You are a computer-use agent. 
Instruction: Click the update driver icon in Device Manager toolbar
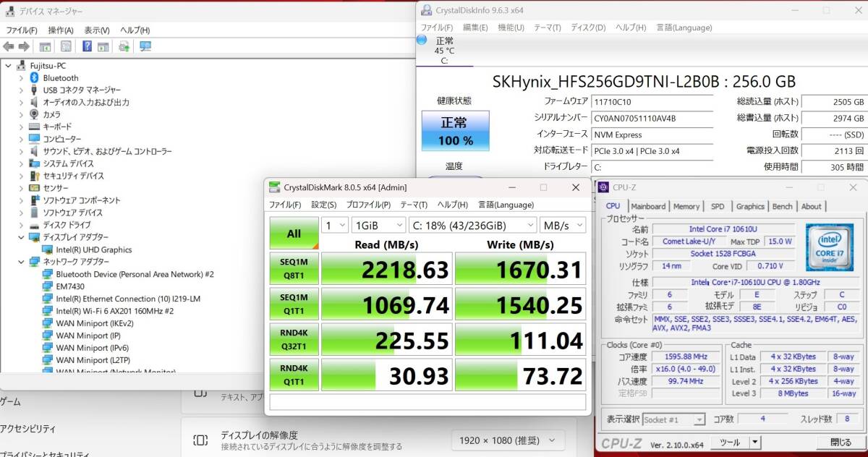click(124, 46)
